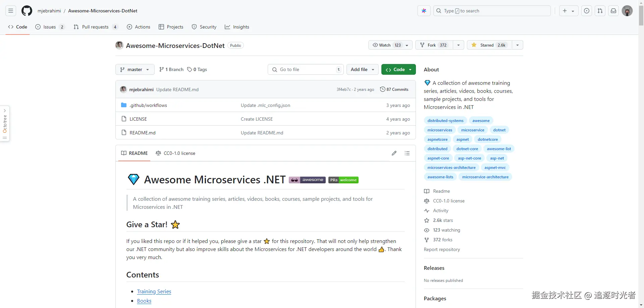View the 1 Branch link
The width and height of the screenshot is (644, 308).
[x=171, y=69]
